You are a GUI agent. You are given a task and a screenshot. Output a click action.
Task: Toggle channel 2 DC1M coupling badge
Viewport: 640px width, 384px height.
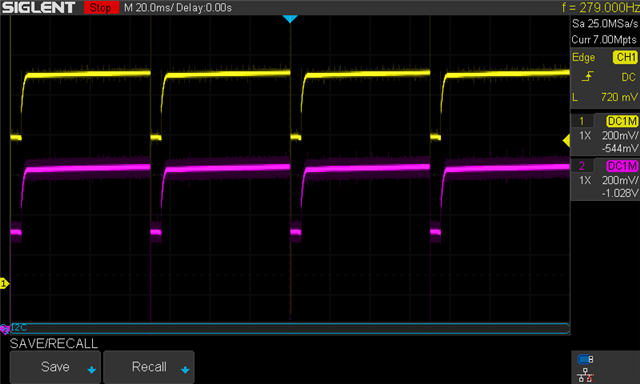click(622, 166)
